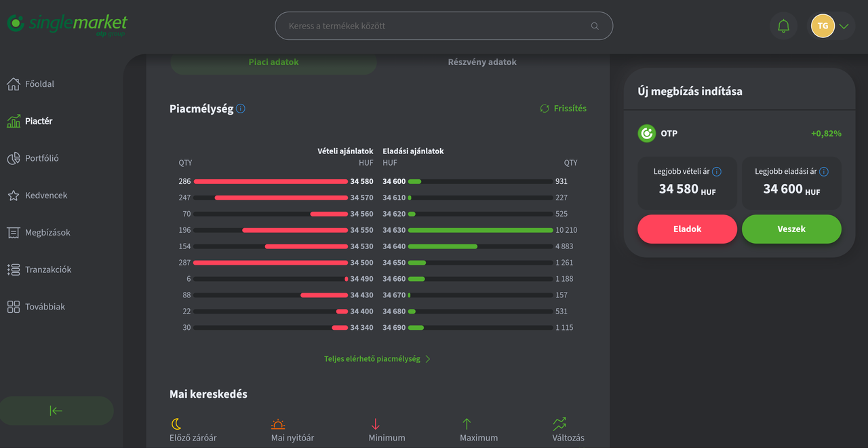Viewport: 868px width, 448px height.
Task: Click bid price 34 570
Action: tap(361, 198)
